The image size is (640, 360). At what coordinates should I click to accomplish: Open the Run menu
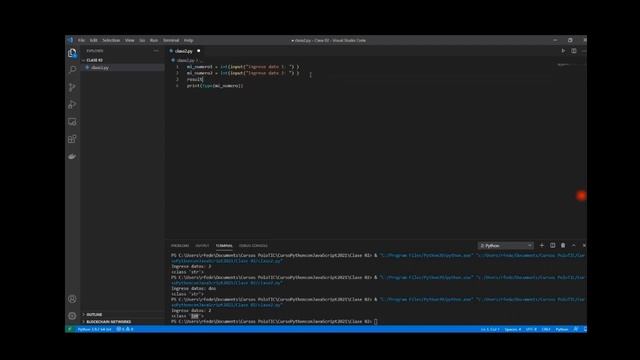point(154,40)
